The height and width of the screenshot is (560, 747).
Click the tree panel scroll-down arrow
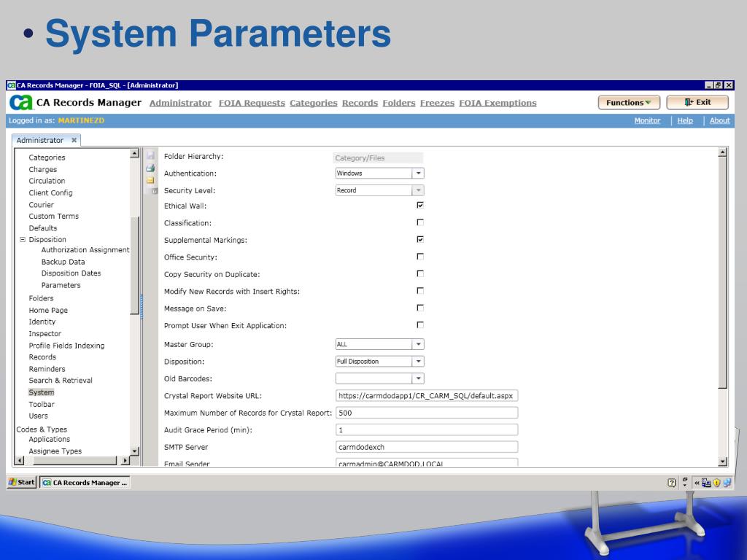[134, 451]
